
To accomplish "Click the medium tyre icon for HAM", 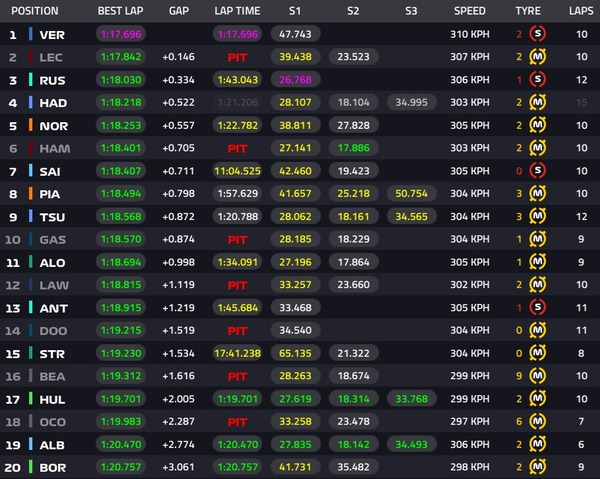I will pyautogui.click(x=537, y=148).
